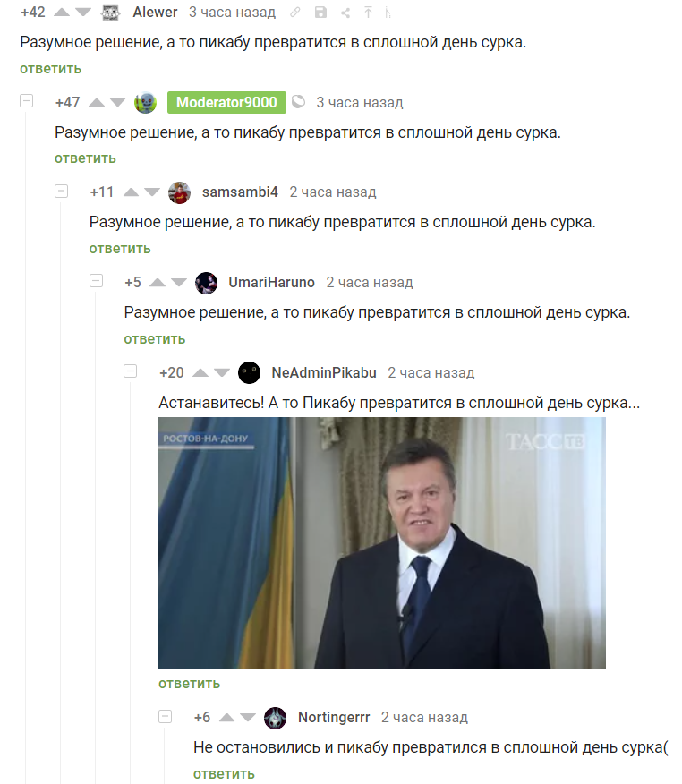Upvote Alewer's top comment
Screen dimensions: 682x784
[x=62, y=12]
